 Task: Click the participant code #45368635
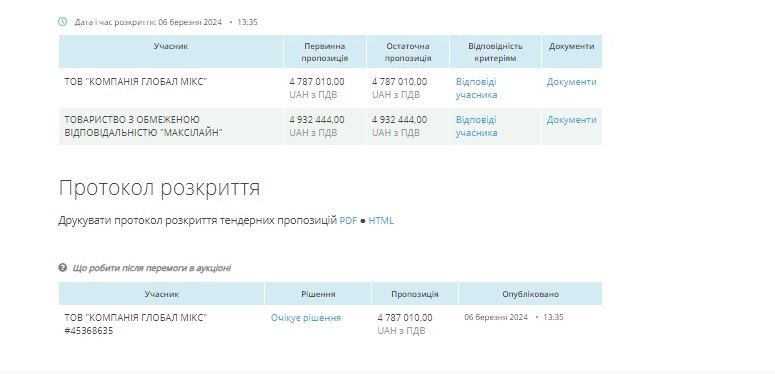[x=88, y=331]
